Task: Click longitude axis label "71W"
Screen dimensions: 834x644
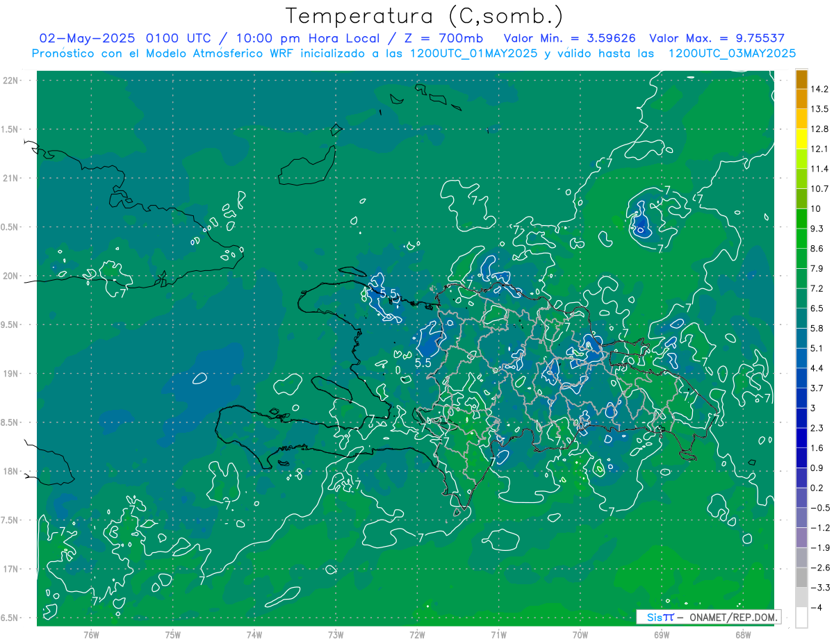Action: tap(498, 635)
